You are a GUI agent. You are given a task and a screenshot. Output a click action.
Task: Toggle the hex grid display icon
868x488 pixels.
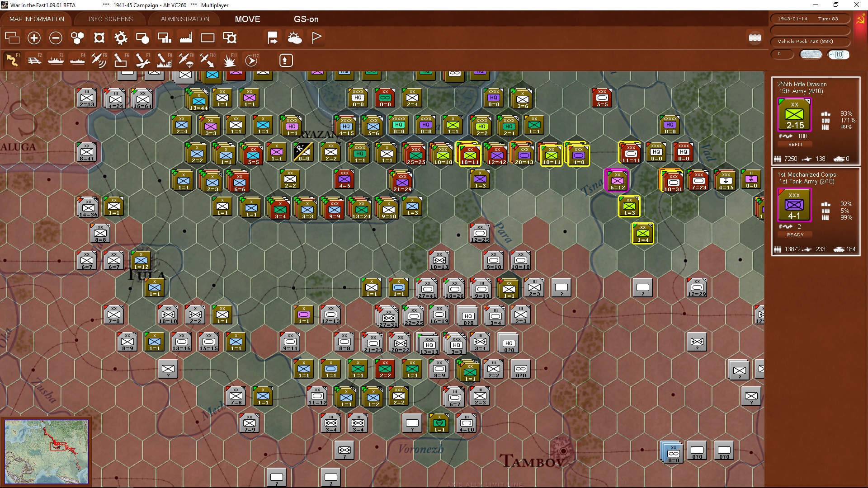77,38
